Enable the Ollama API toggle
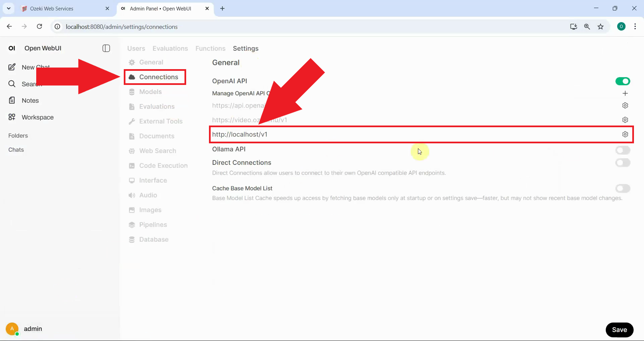 pyautogui.click(x=623, y=150)
